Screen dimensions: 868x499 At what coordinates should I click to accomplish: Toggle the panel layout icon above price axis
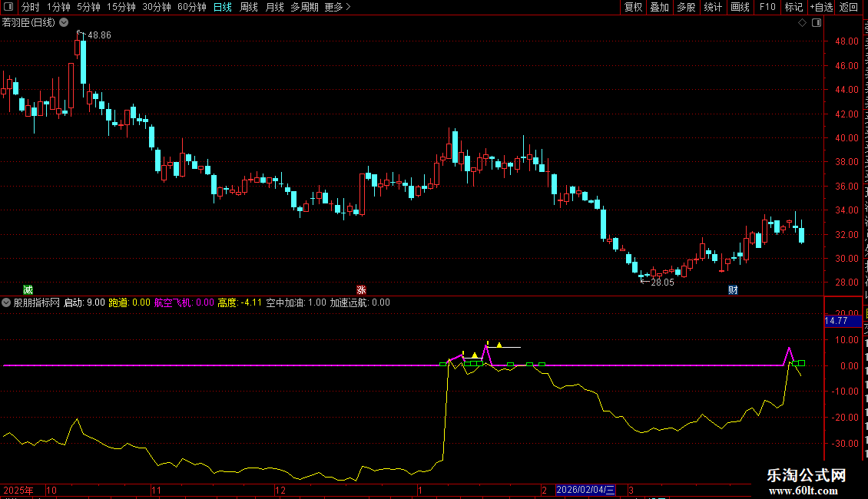pos(817,23)
